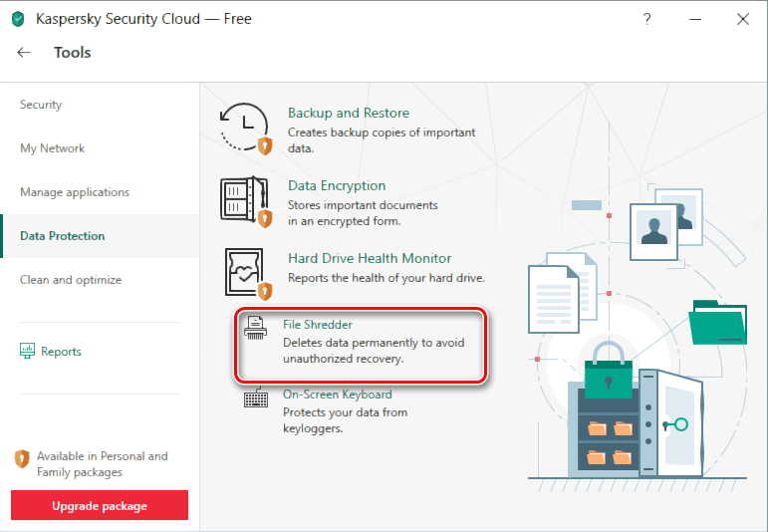Click 'Creates backup copies of important data.' text

coord(382,140)
